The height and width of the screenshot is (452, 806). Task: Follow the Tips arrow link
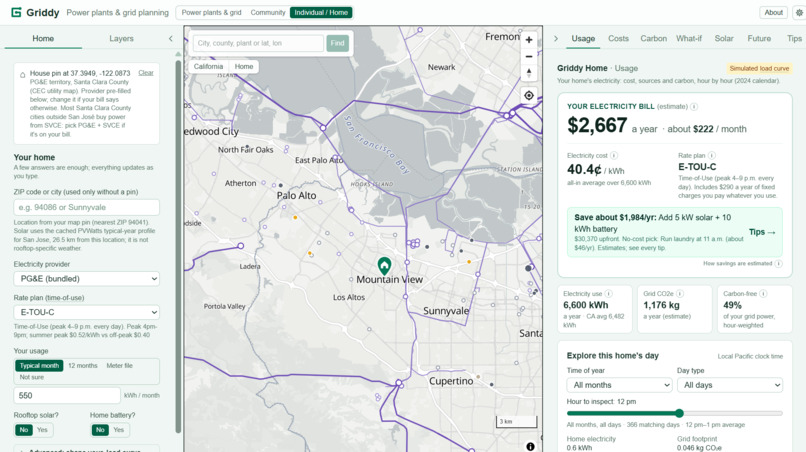762,232
